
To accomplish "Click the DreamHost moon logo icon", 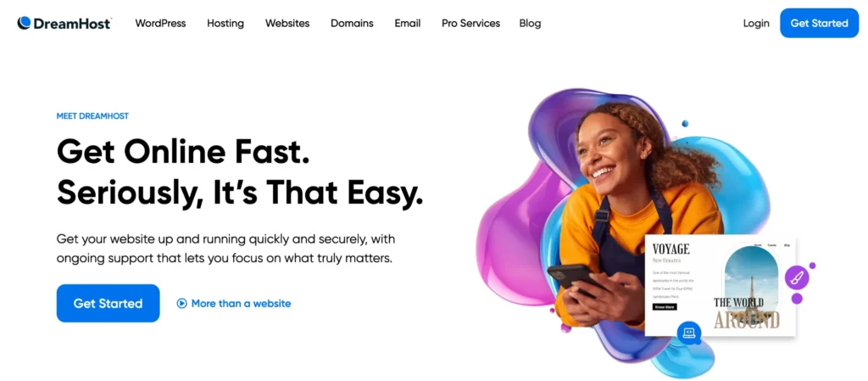I will click(24, 23).
